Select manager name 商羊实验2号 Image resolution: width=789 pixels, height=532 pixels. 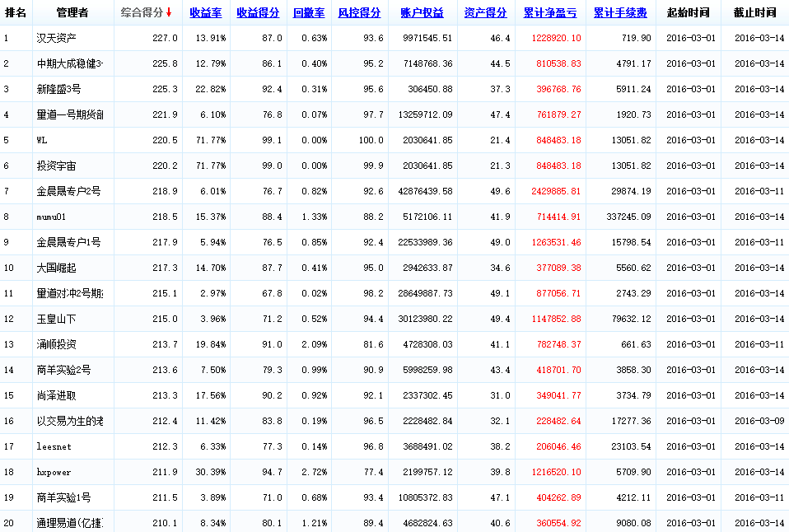point(63,370)
